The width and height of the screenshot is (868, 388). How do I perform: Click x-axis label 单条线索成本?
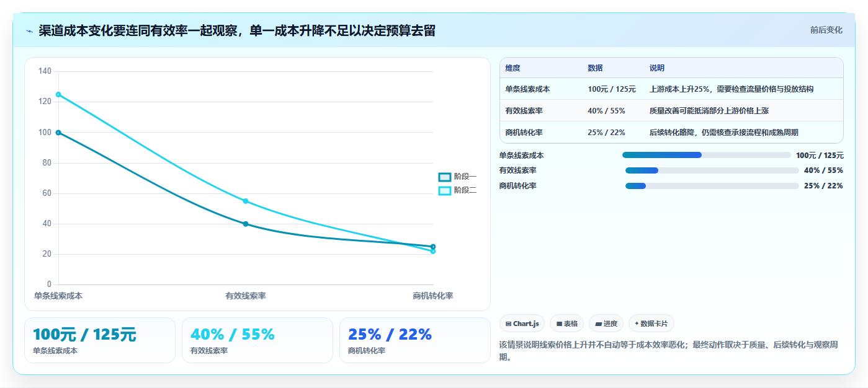pos(58,296)
